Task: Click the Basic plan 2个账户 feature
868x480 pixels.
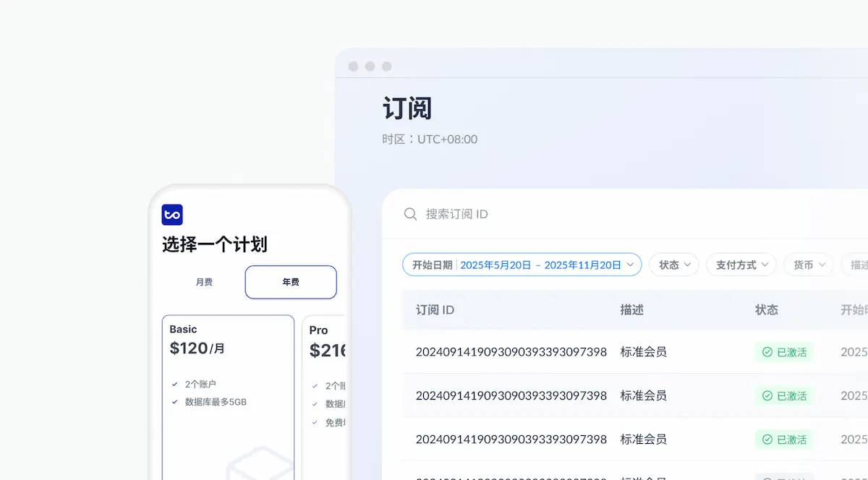Action: point(200,384)
